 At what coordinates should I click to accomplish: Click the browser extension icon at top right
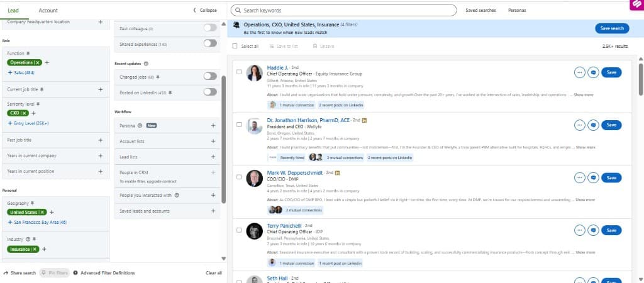click(x=636, y=5)
